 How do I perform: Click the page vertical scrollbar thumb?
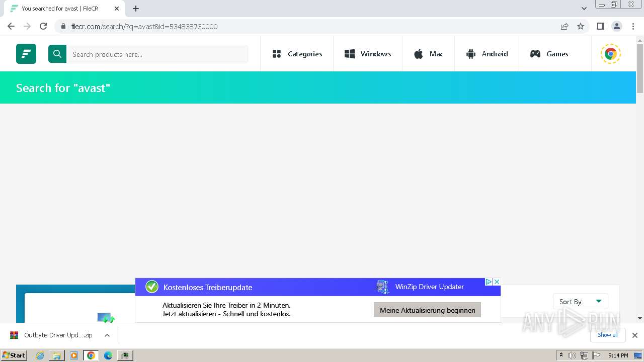640,68
